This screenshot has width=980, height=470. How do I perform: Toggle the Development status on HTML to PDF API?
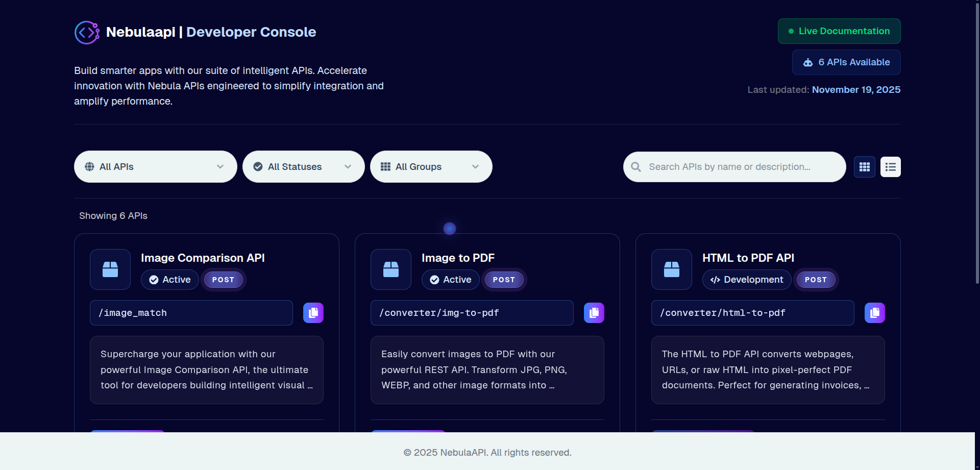pos(746,280)
